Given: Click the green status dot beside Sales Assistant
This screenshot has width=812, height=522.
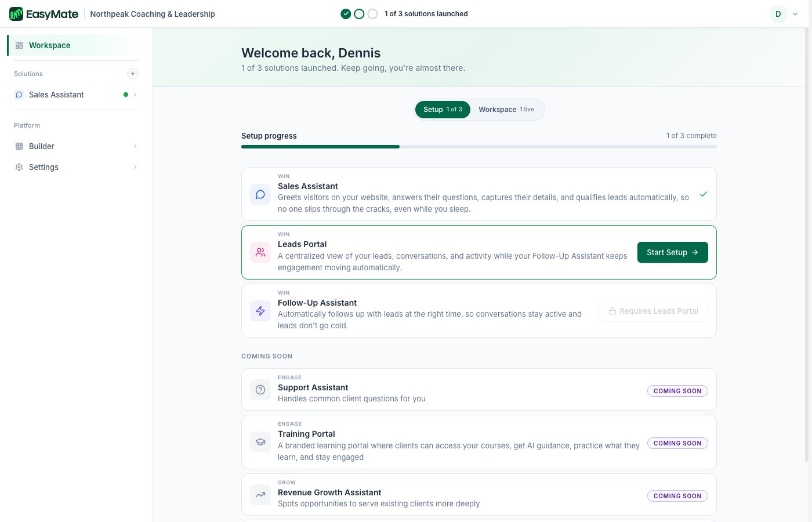Looking at the screenshot, I should 126,95.
